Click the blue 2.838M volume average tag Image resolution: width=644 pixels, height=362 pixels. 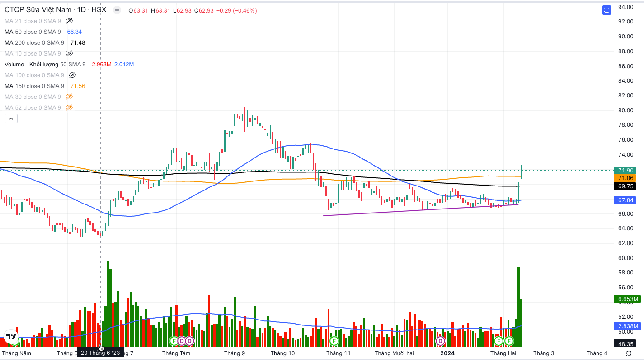[626, 326]
